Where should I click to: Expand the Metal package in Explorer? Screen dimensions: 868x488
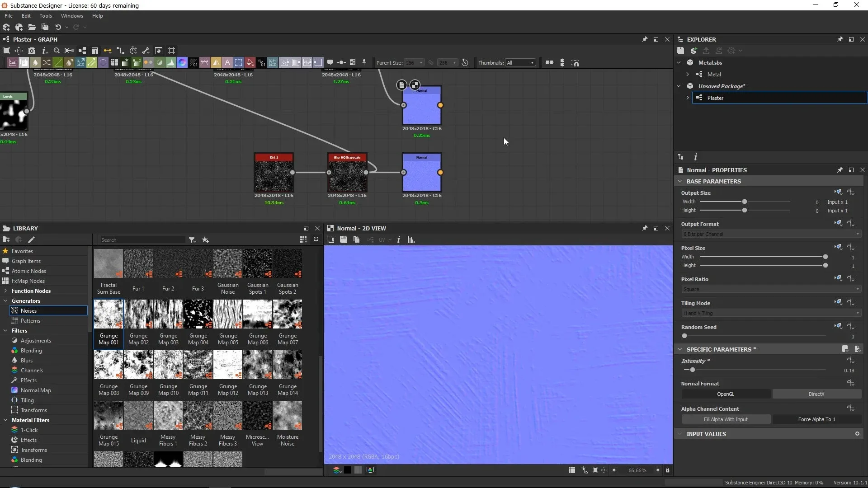point(688,74)
